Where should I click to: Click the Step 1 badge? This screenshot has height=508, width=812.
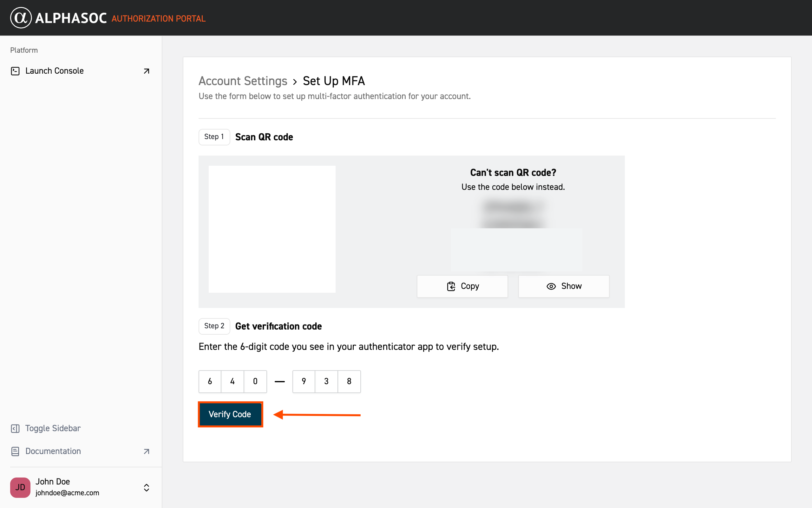[214, 137]
